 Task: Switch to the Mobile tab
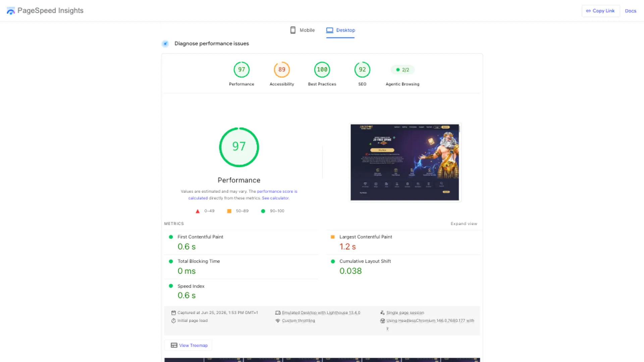pyautogui.click(x=302, y=30)
